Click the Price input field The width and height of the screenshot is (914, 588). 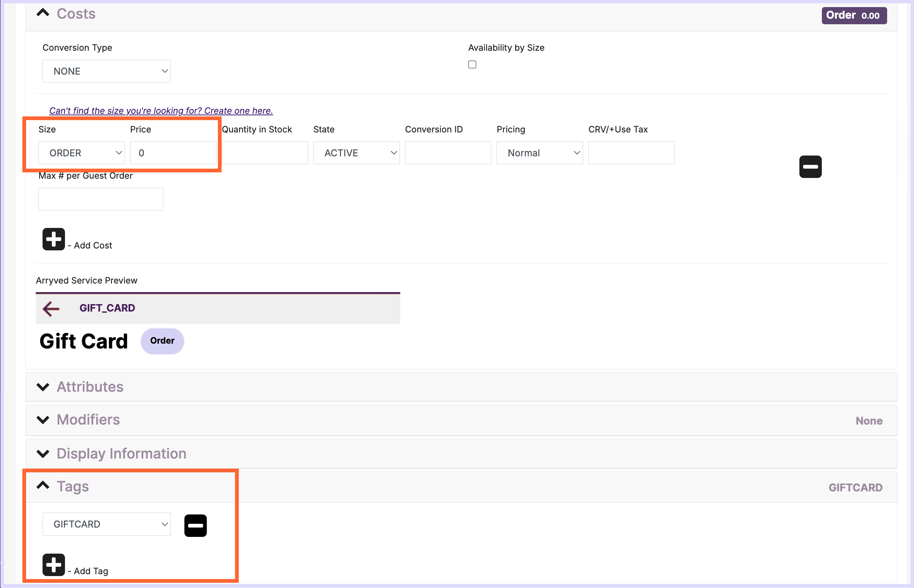[x=173, y=153]
